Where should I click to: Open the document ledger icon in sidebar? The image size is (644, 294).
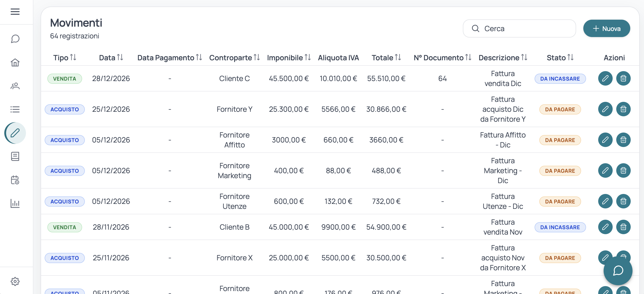coord(15,156)
